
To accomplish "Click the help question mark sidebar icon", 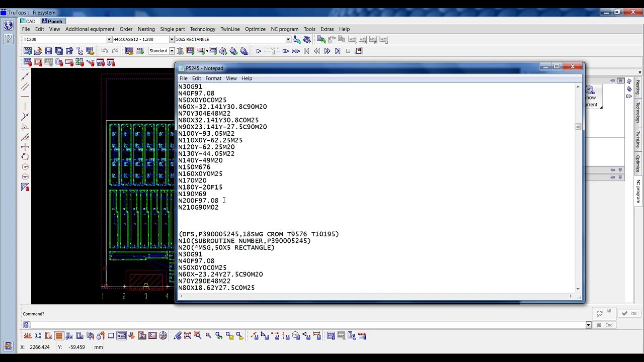I will 8,39.
